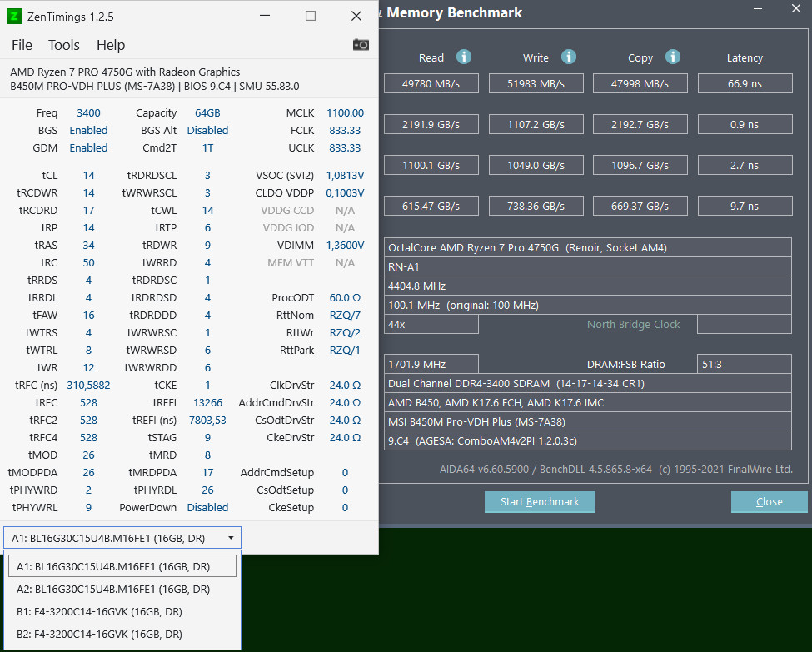This screenshot has width=812, height=652.
Task: Collapse the memory module dropdown arrow
Action: pos(231,538)
